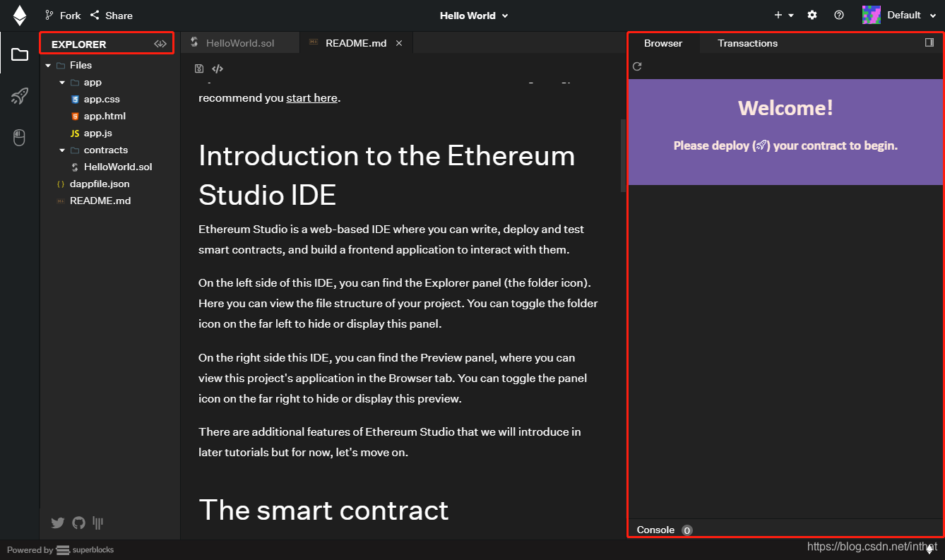945x560 pixels.
Task: Click the code toggle icon beside EXPLORER
Action: click(x=161, y=44)
